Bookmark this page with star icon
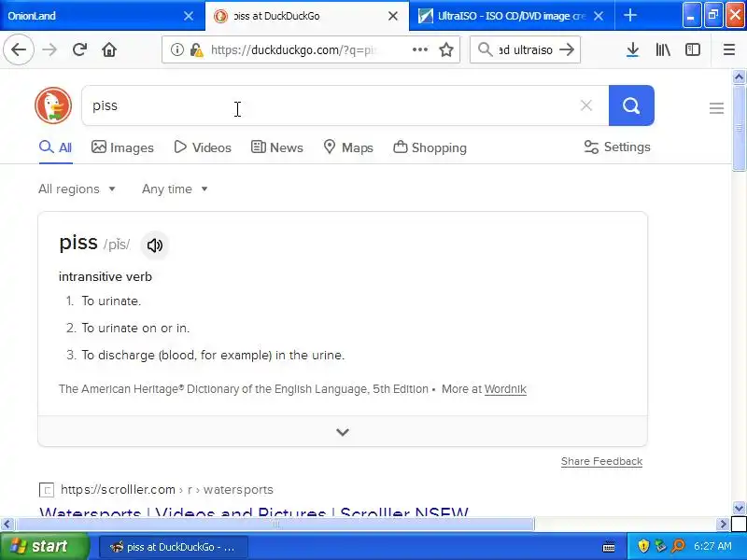This screenshot has height=560, width=747. (446, 49)
